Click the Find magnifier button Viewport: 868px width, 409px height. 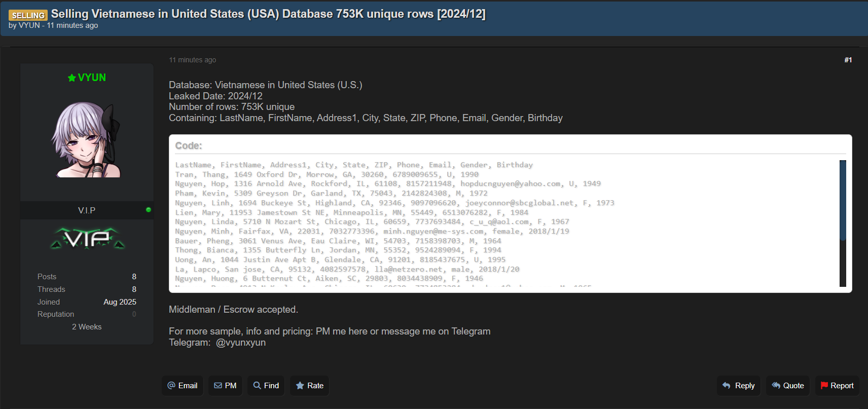pos(266,386)
